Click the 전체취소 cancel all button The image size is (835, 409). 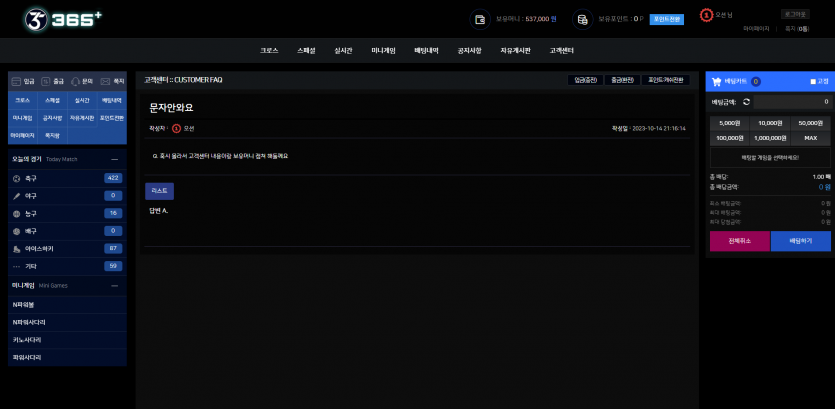[x=740, y=241]
